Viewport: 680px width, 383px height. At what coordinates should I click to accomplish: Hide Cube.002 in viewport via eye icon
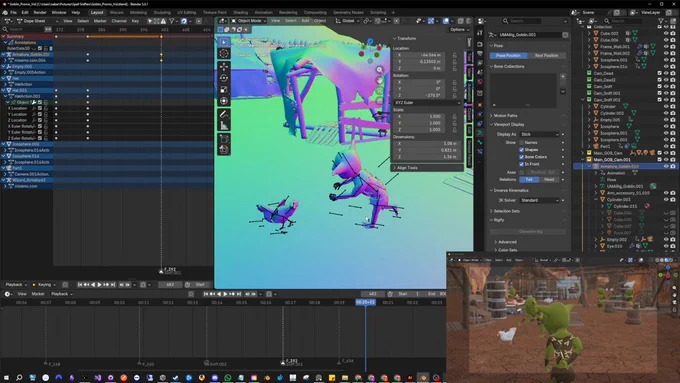coord(666,33)
